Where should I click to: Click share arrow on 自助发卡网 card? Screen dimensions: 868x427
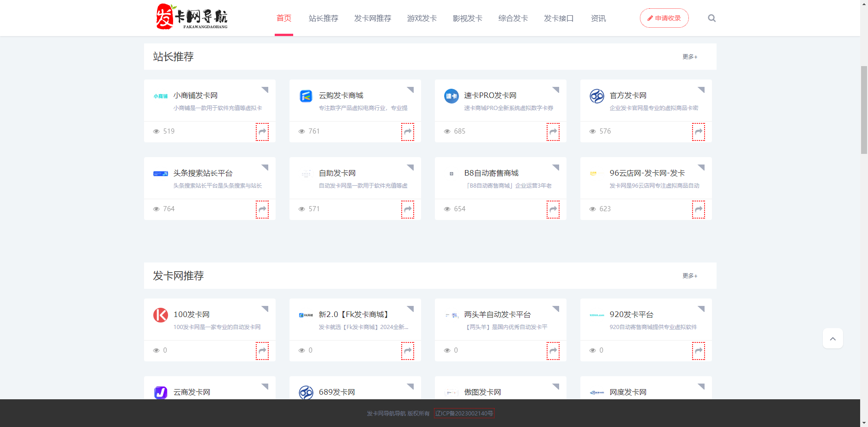408,209
